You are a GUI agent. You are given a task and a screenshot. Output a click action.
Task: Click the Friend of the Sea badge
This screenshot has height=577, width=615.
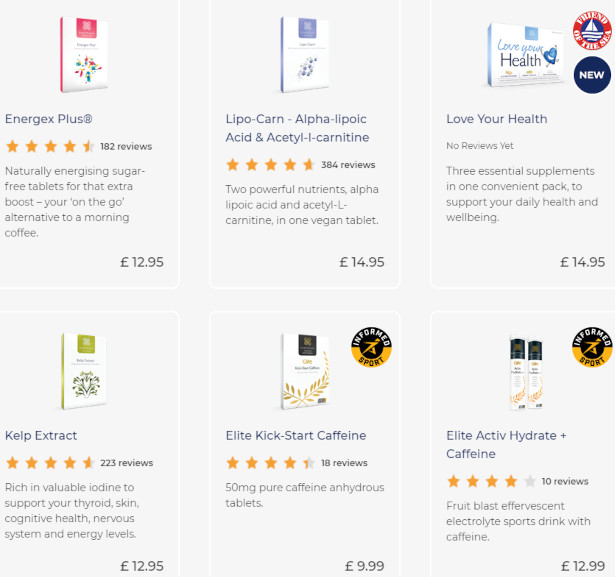(592, 30)
